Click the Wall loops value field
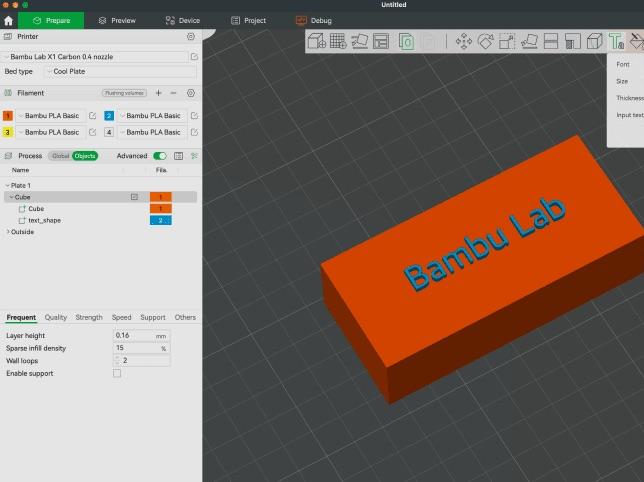 pyautogui.click(x=142, y=360)
